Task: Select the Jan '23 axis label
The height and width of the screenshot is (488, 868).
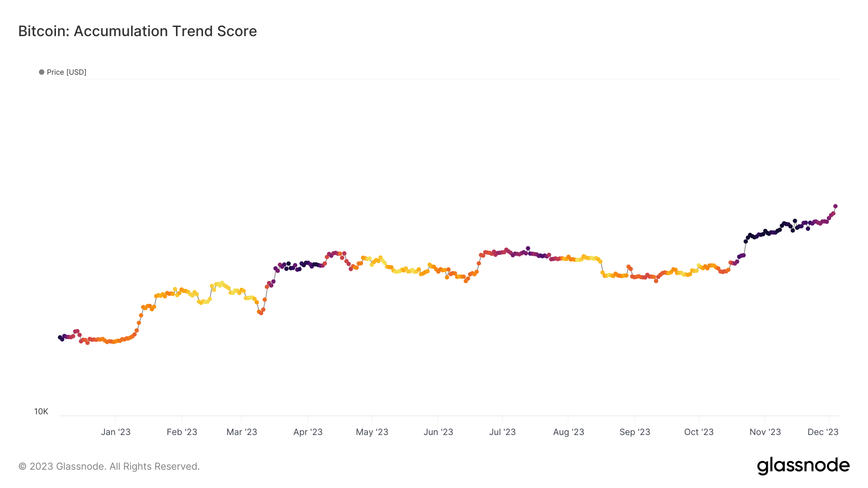Action: coord(116,432)
